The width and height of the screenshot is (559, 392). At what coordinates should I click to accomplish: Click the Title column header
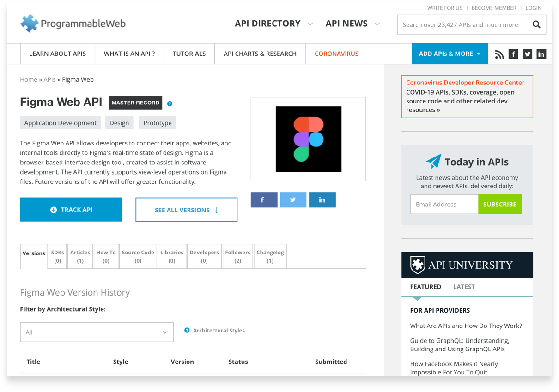pos(33,362)
